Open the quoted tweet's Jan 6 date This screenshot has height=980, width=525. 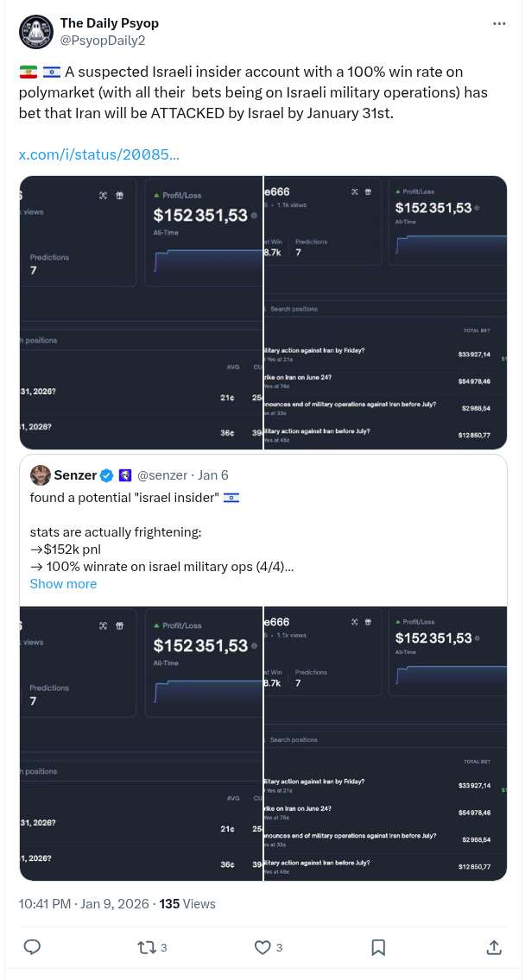tap(213, 475)
